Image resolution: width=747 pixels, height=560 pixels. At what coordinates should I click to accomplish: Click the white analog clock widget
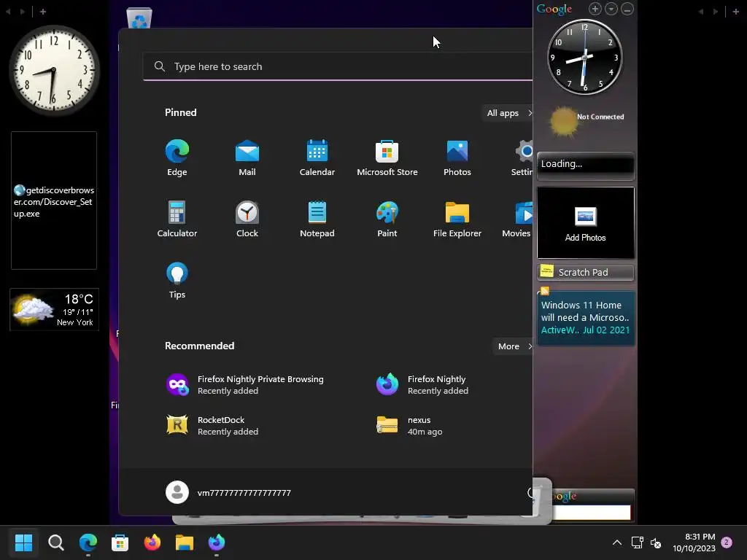pyautogui.click(x=54, y=70)
